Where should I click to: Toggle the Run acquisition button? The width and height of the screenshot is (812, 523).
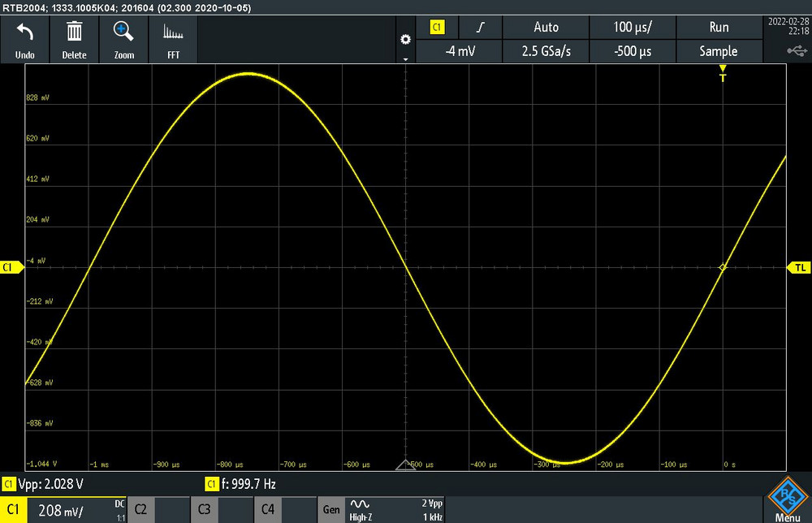[x=719, y=27]
